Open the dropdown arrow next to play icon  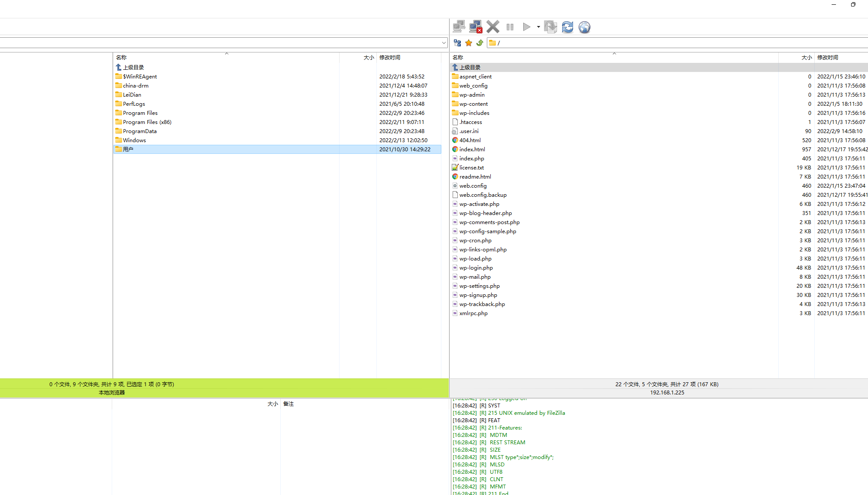[x=538, y=27]
